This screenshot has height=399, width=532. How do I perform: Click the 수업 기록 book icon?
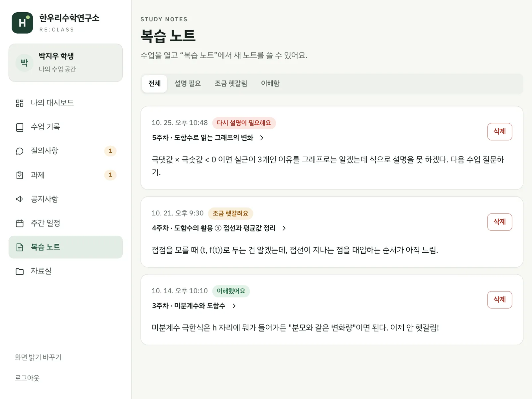point(20,127)
